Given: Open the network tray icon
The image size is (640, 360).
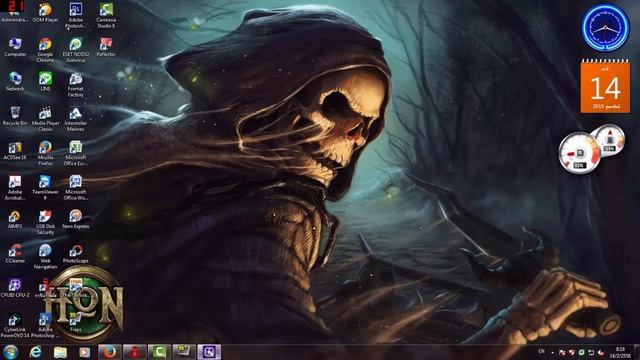Looking at the screenshot, I should point(591,352).
